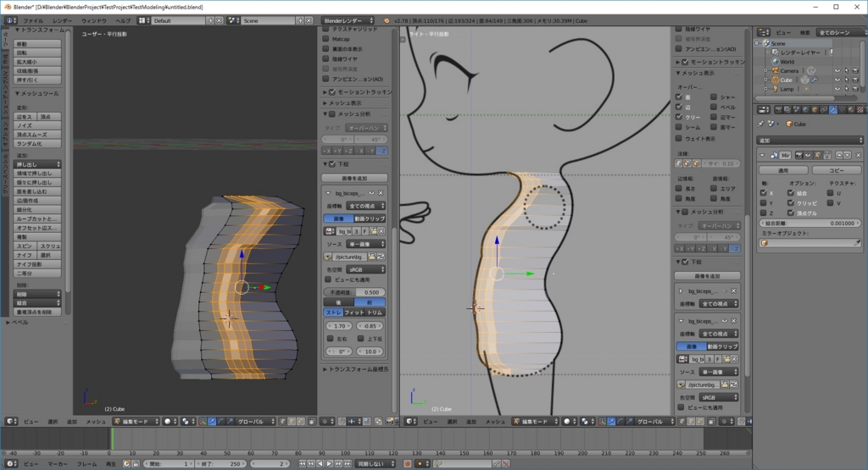Enable the ウェイト表示 checkbox
The width and height of the screenshot is (868, 470).
tap(679, 138)
